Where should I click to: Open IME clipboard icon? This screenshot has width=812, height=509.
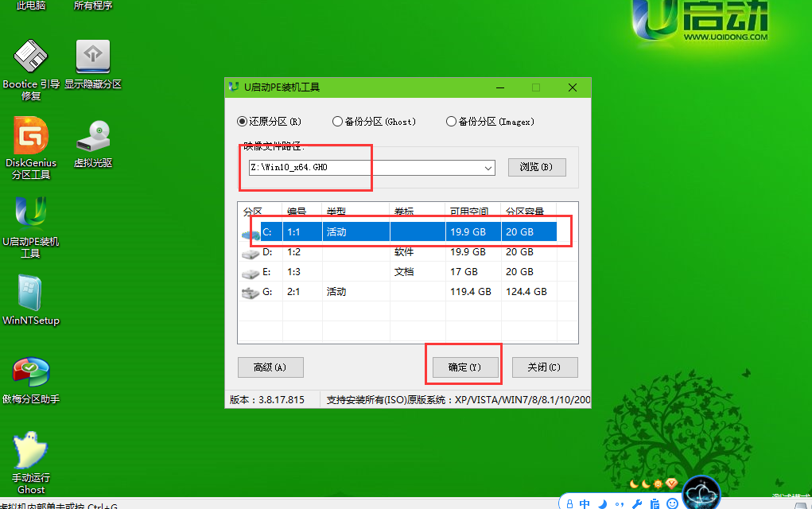click(x=655, y=503)
